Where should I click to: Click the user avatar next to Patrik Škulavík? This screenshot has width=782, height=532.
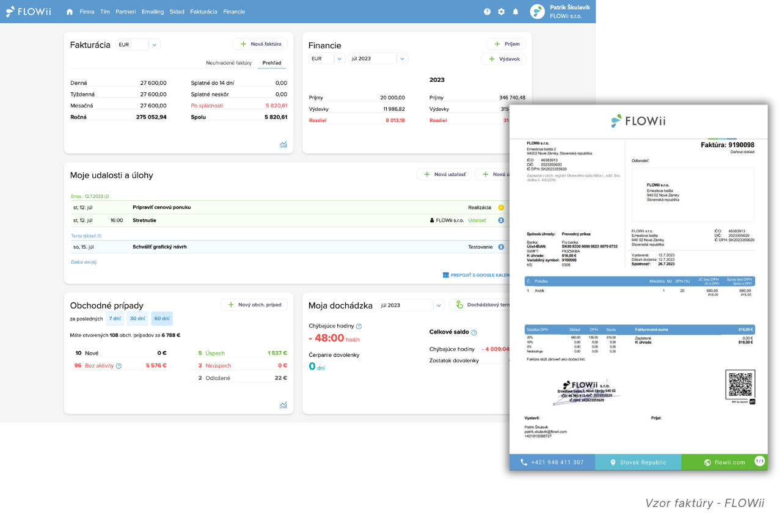coord(537,12)
